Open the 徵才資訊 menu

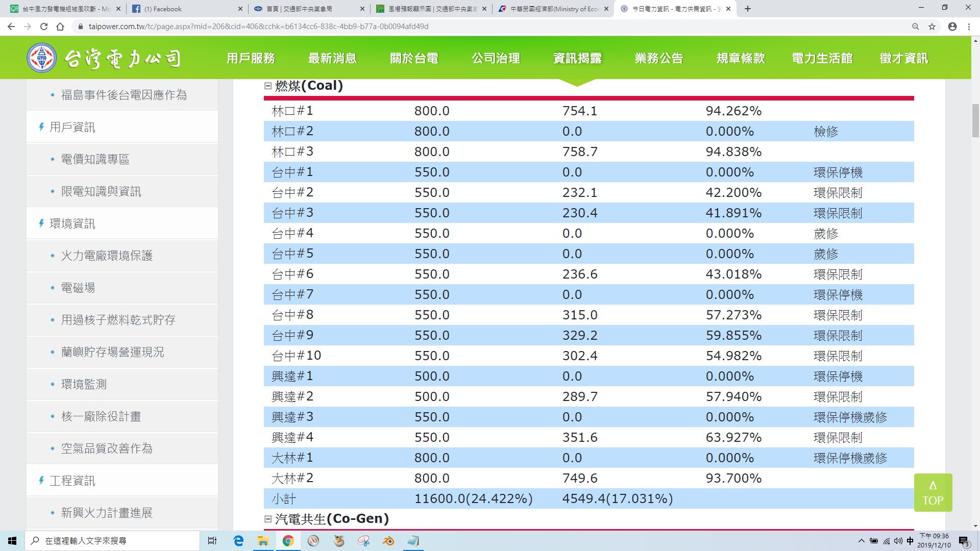point(904,58)
